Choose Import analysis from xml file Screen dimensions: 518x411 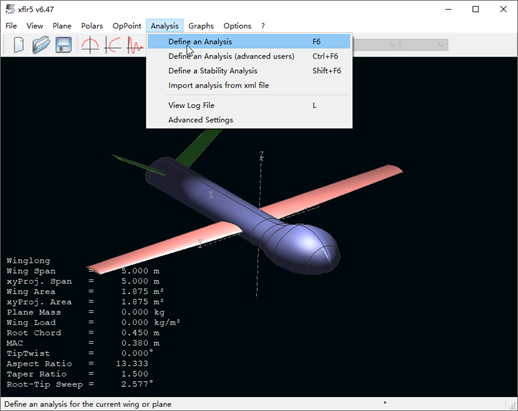point(249,85)
